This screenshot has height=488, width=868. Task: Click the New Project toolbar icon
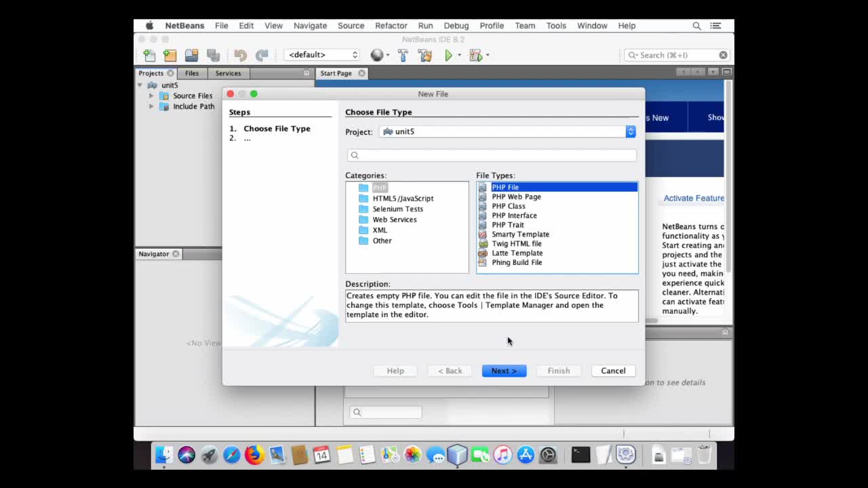[x=170, y=55]
